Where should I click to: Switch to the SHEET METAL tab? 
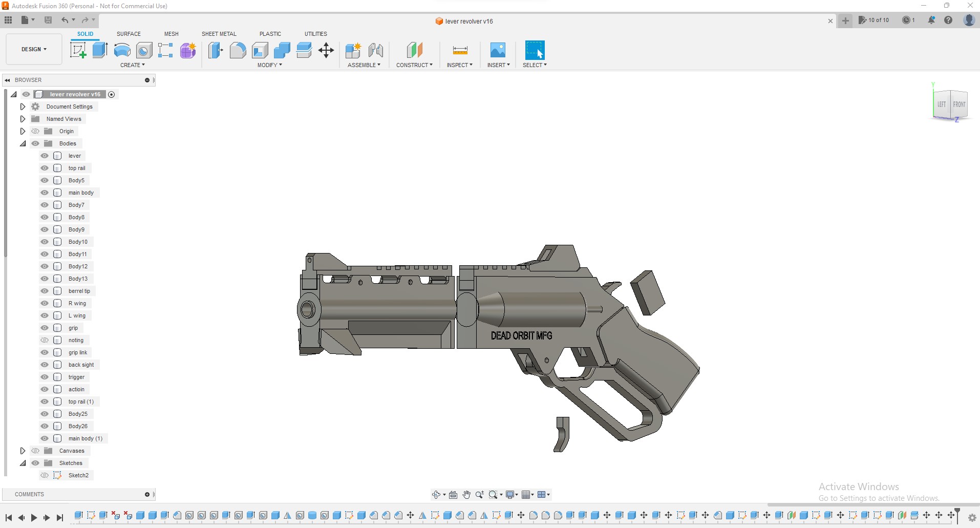[219, 34]
